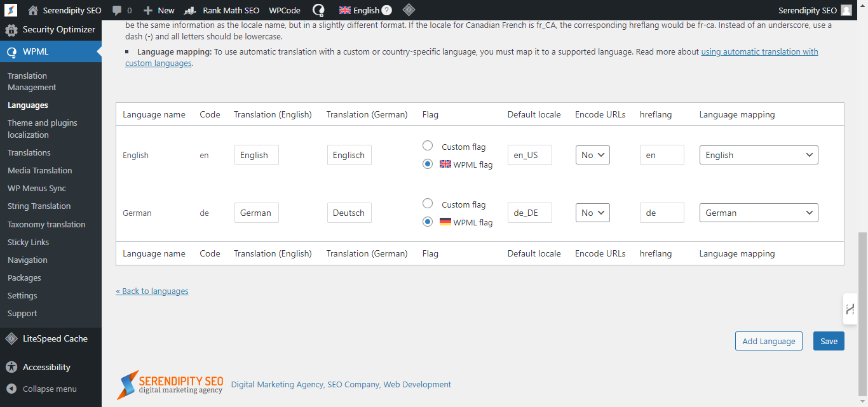Click the Accessibility sidebar icon

(11, 367)
